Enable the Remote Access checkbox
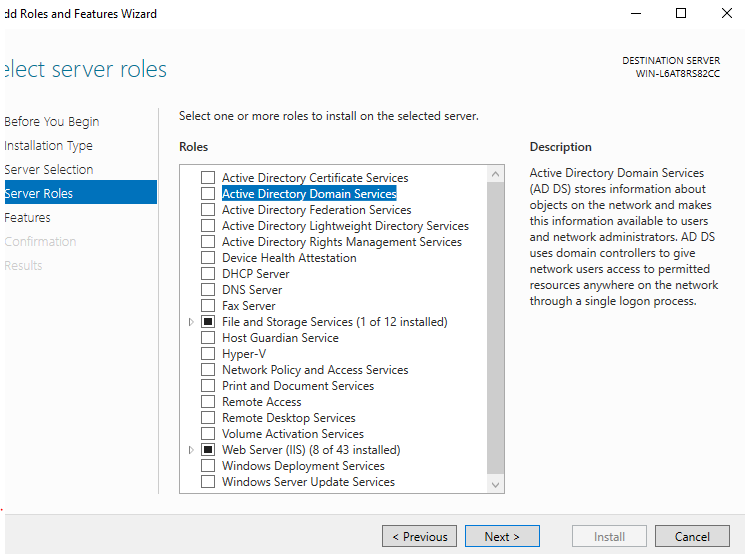 (208, 401)
